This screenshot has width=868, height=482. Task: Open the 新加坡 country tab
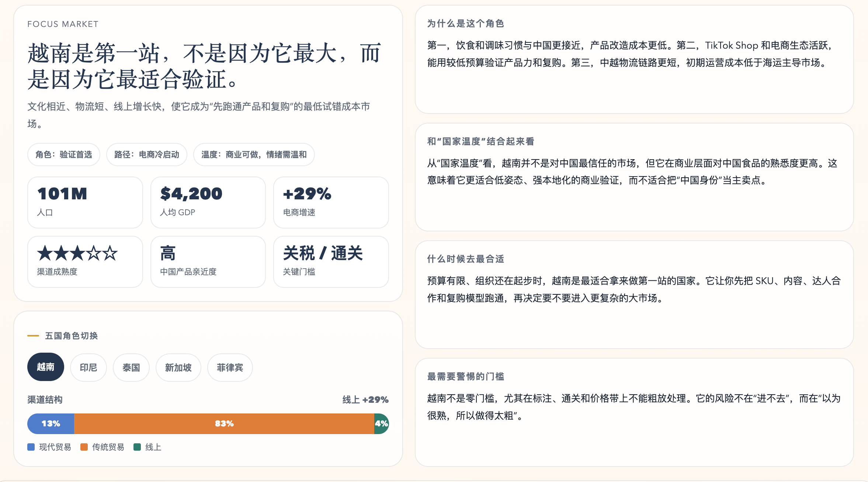(x=178, y=367)
